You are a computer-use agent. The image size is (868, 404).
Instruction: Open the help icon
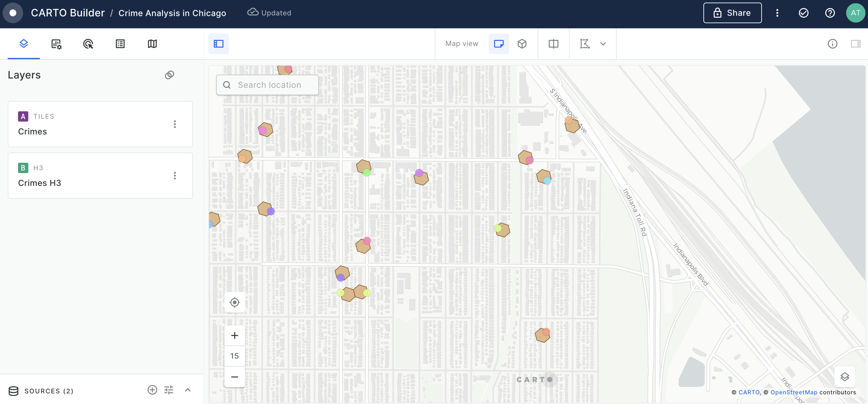(830, 13)
